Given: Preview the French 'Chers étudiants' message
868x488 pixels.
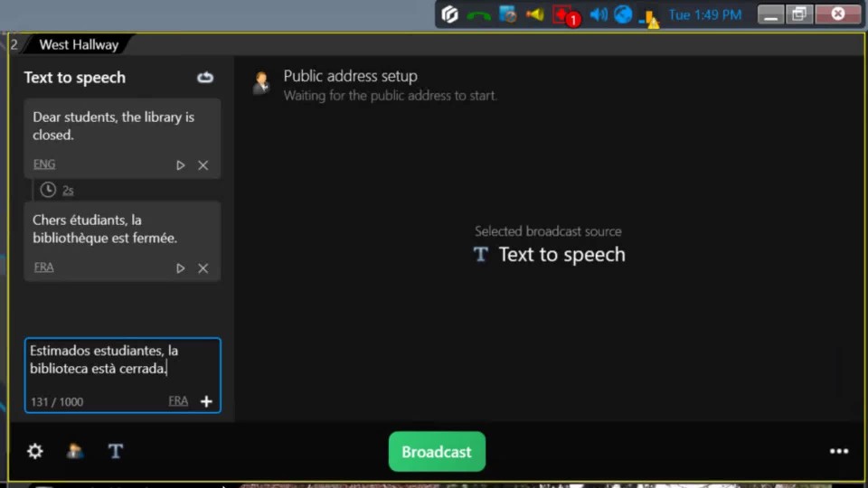Looking at the screenshot, I should [x=181, y=268].
